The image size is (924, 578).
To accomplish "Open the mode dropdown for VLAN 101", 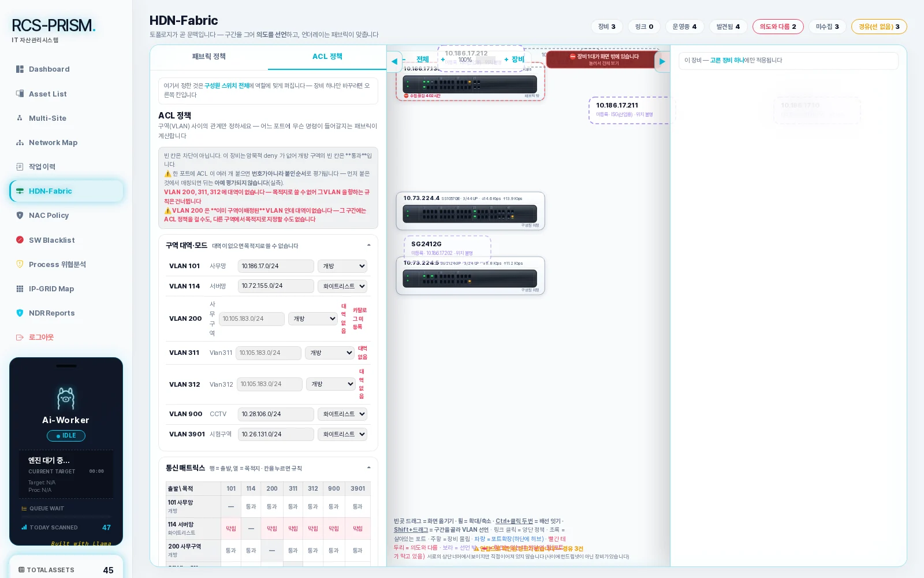I will pos(342,266).
